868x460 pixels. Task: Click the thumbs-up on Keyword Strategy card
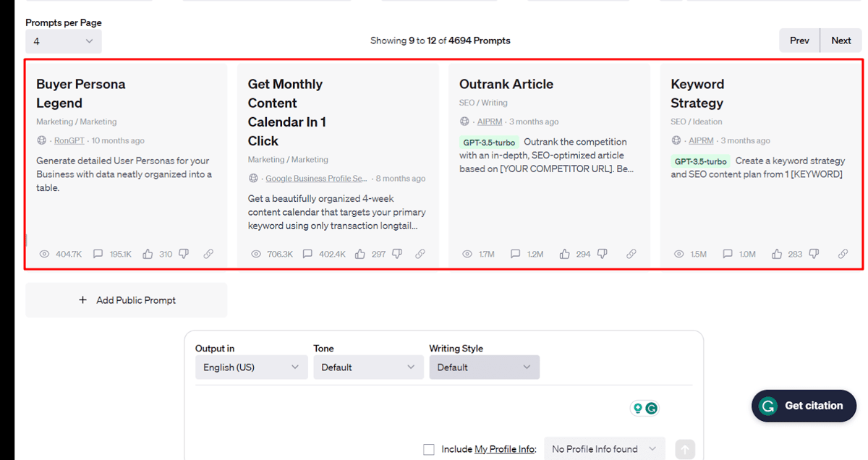778,254
